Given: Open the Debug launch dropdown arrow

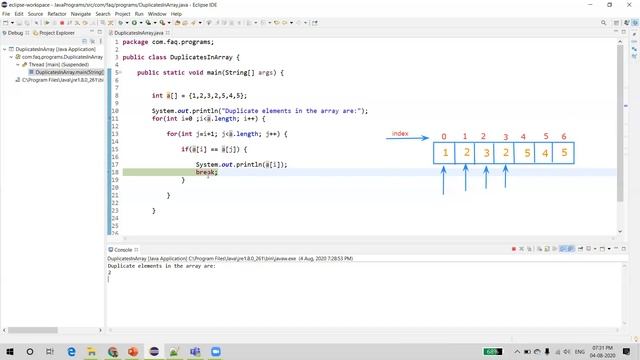Looking at the screenshot, I should coord(127,23).
